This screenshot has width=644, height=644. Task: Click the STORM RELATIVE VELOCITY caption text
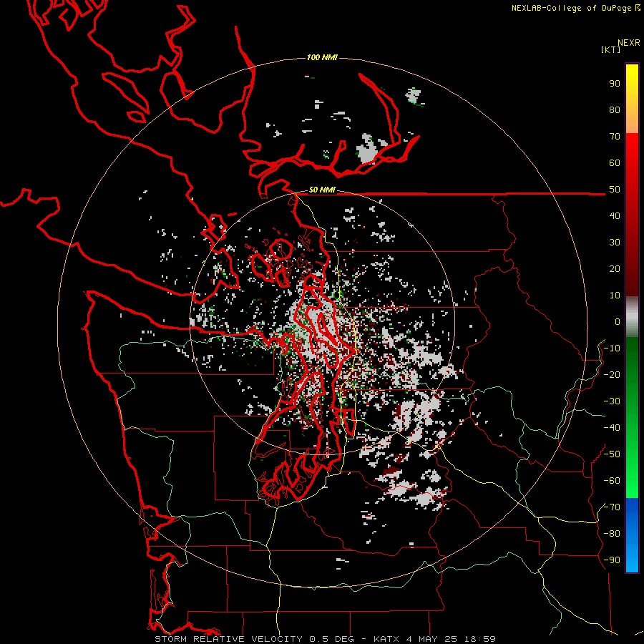(229, 639)
